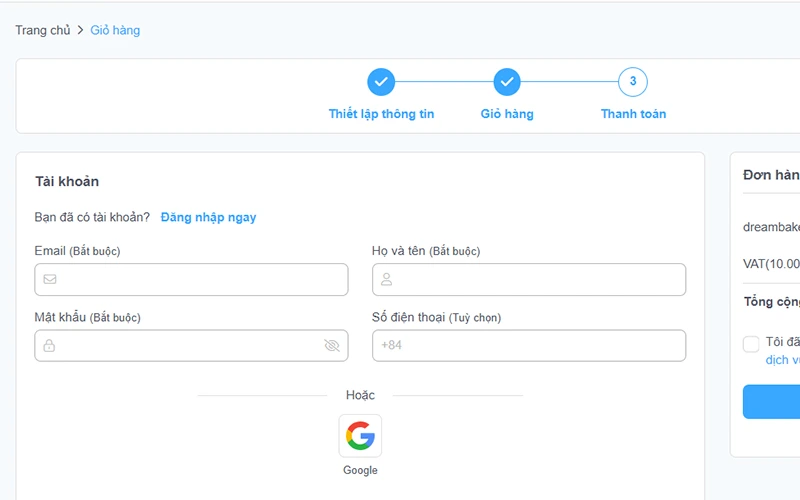The image size is (800, 500).
Task: Click the checkmark circle for Thiết lập thông tin
Action: tap(381, 82)
